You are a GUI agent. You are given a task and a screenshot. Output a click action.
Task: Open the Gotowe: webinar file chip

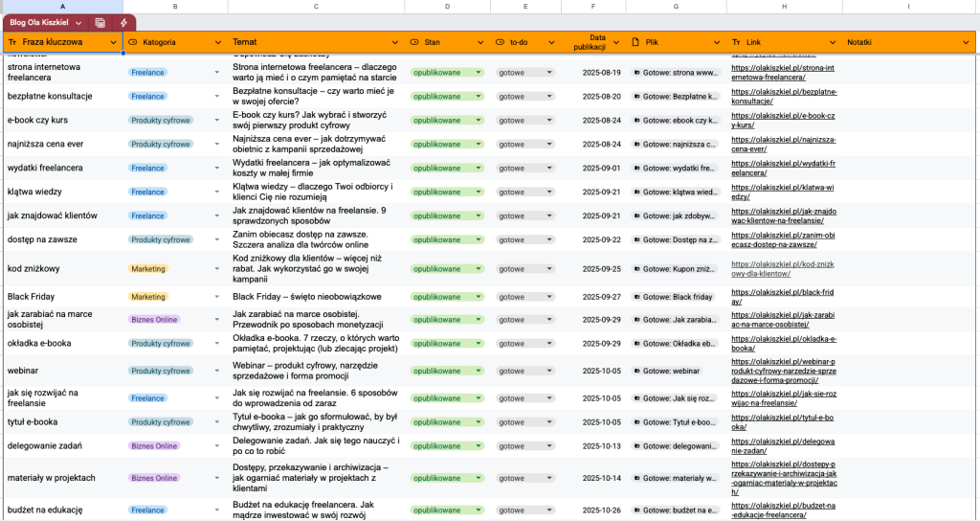pos(675,371)
